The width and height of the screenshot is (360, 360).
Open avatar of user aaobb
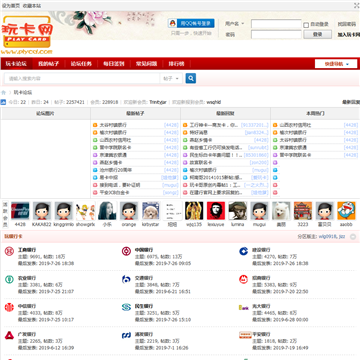click(346, 211)
